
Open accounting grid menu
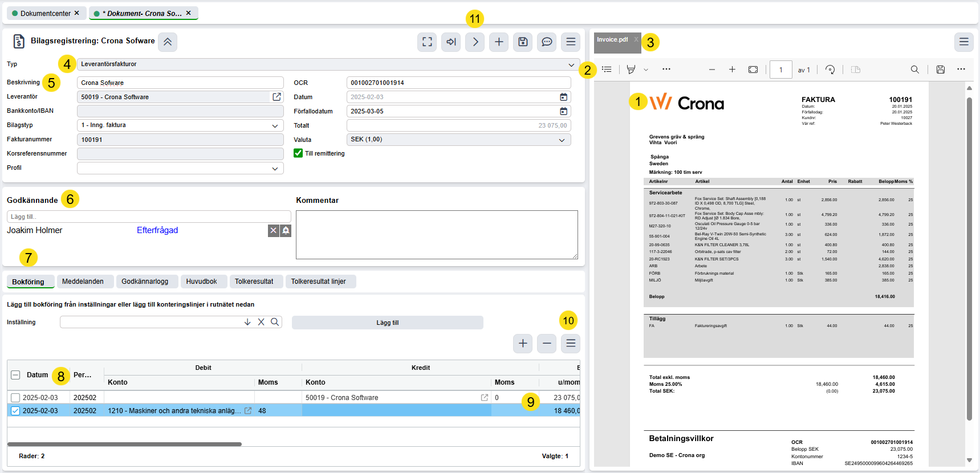point(571,343)
